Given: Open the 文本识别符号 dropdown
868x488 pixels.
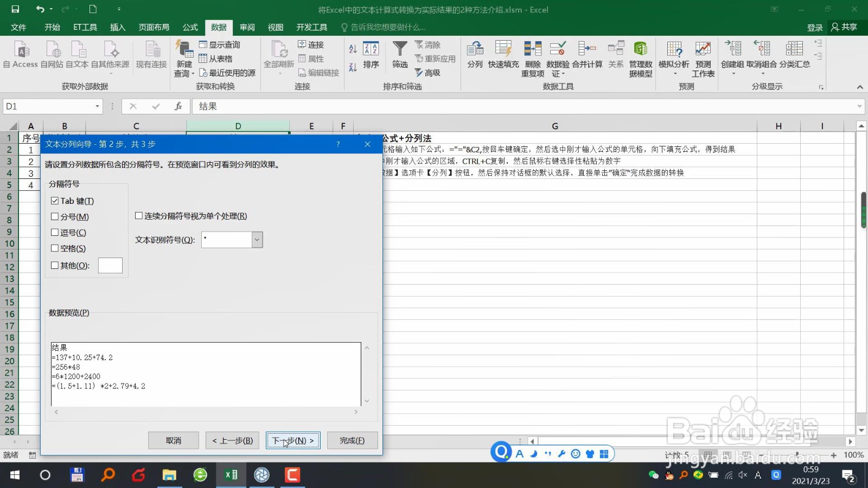Looking at the screenshot, I should pyautogui.click(x=256, y=240).
